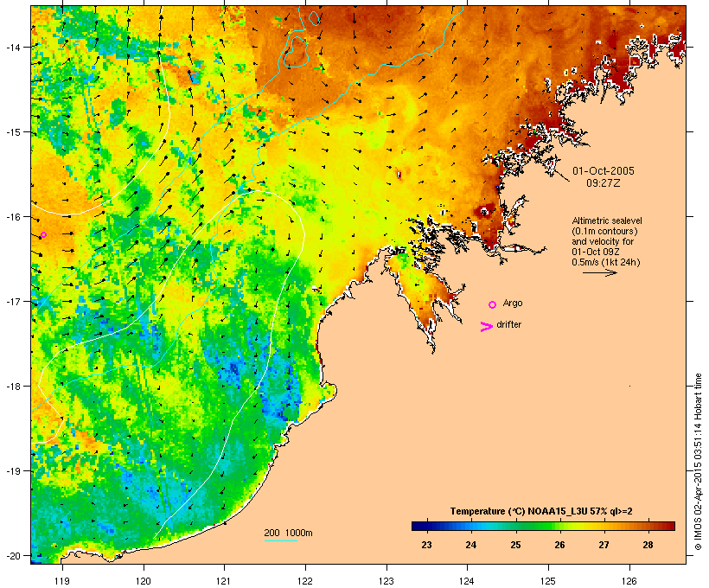The width and height of the screenshot is (709, 588).
Task: Click the colorbar tick label 27
Action: tap(604, 545)
